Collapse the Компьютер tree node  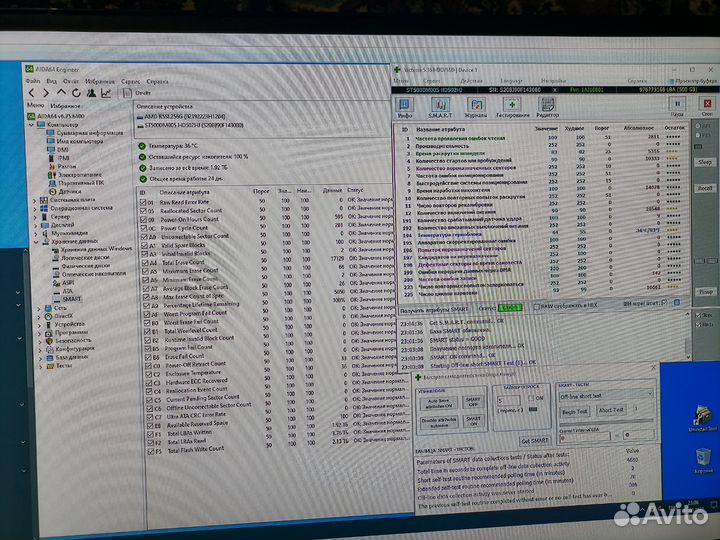click(31, 125)
